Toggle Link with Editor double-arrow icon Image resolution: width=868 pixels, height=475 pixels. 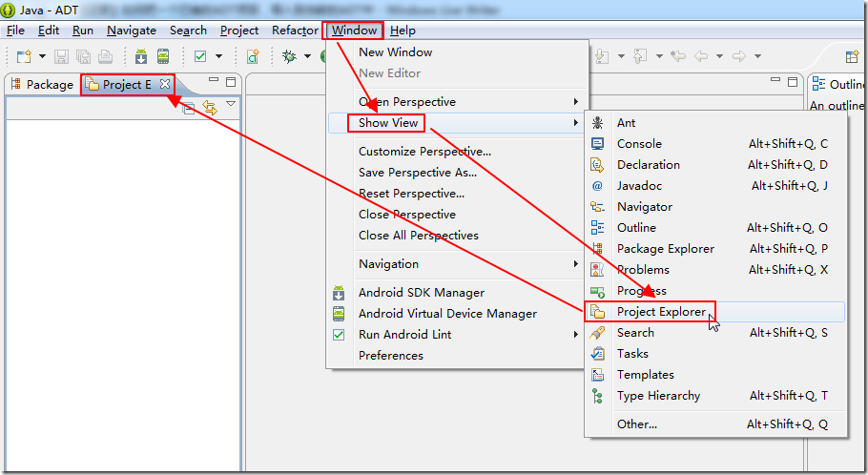[210, 108]
